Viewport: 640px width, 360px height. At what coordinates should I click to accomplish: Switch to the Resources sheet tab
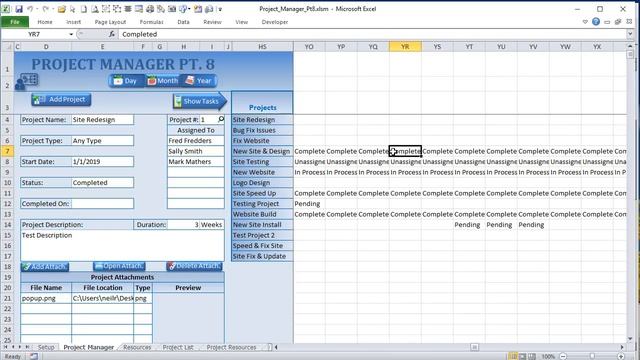pos(137,347)
